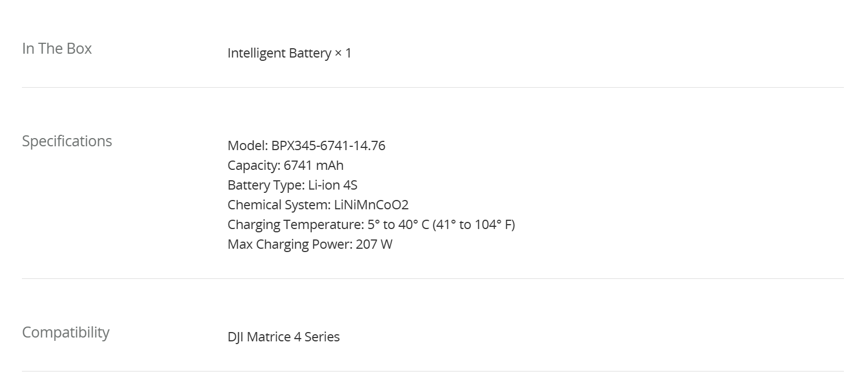
Task: Click the Chemical System LiNiMnCoO2 line
Action: tap(318, 205)
